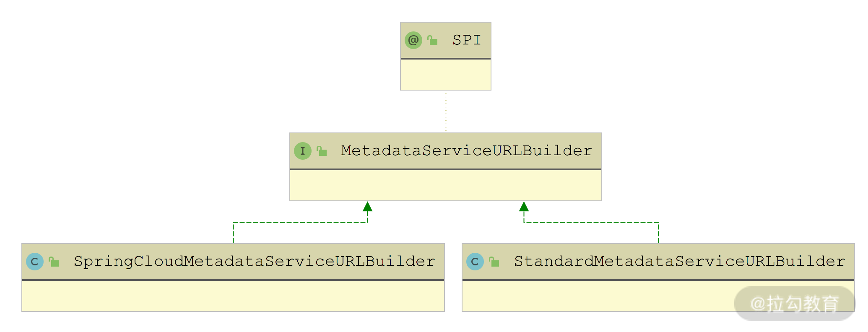Click the empty compartment of the SPI node

click(445, 75)
